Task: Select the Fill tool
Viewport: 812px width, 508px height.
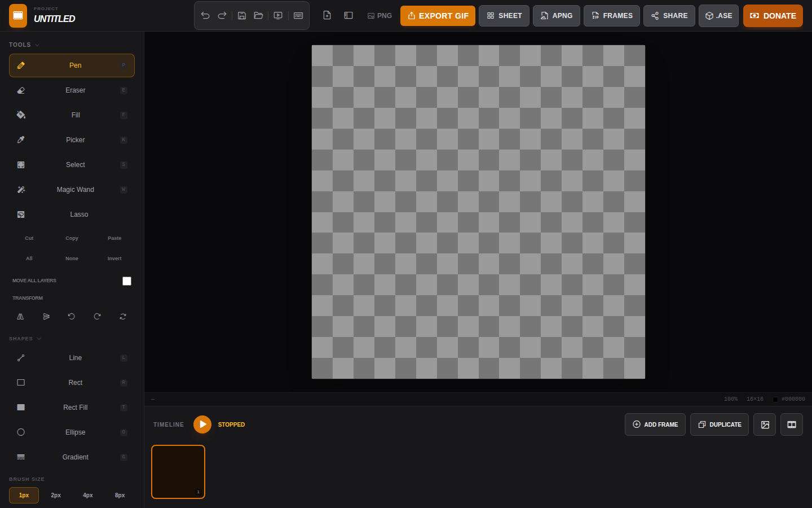Action: (72, 115)
